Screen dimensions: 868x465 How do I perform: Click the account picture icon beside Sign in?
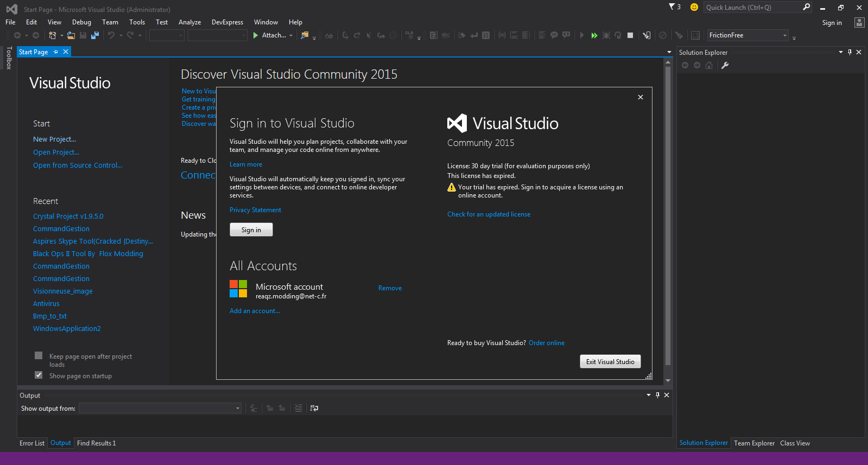tap(859, 22)
